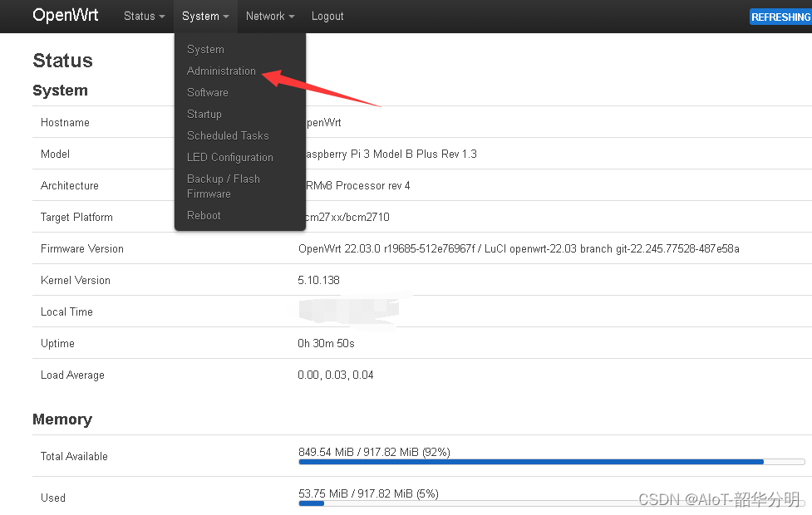Screen dimensions: 812x515
Task: Click the Raspberry Pi 3 Model B Plus value
Action: click(391, 154)
